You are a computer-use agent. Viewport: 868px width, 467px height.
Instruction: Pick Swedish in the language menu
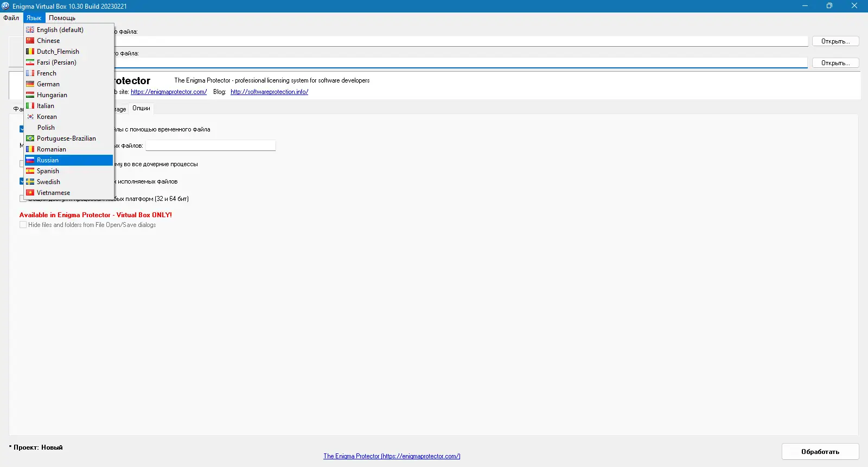(x=69, y=182)
